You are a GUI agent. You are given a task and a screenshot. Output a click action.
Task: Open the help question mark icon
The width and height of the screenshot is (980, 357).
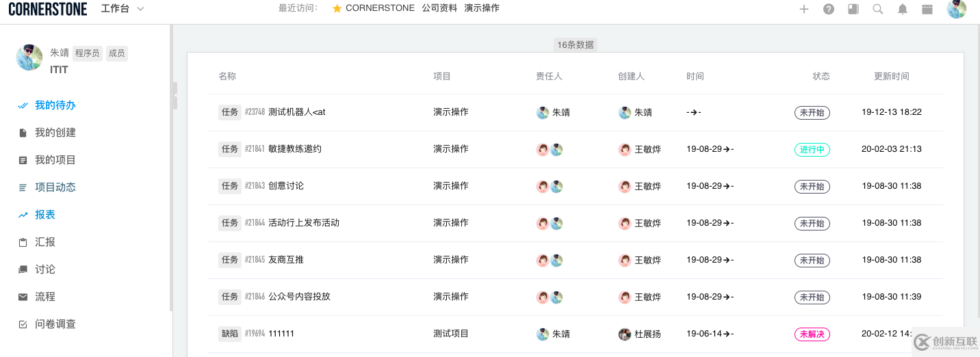(829, 9)
